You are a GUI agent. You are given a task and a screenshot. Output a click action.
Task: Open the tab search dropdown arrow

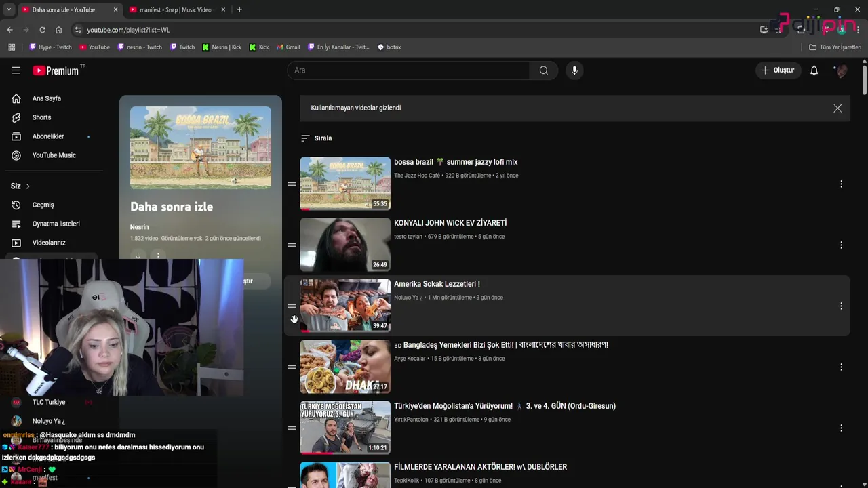point(8,9)
